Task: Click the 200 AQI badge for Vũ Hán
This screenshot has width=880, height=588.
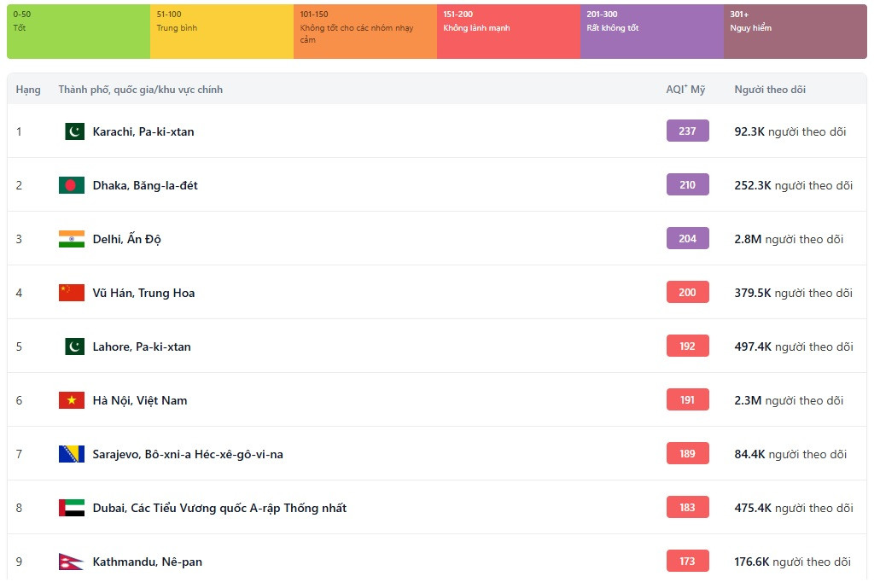Action: click(687, 293)
